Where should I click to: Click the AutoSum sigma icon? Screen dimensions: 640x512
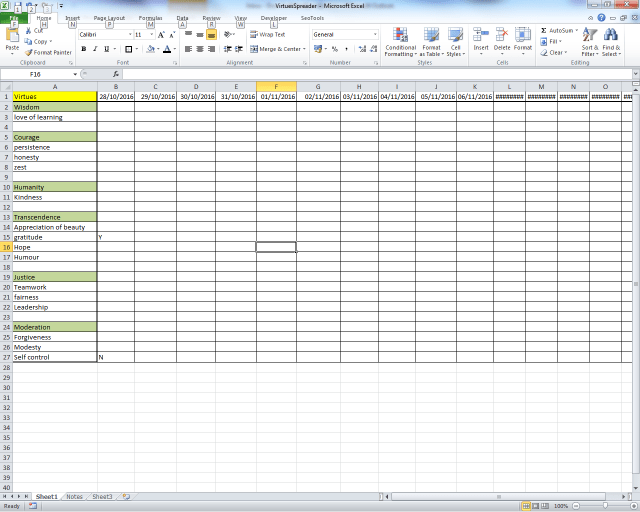(x=544, y=31)
